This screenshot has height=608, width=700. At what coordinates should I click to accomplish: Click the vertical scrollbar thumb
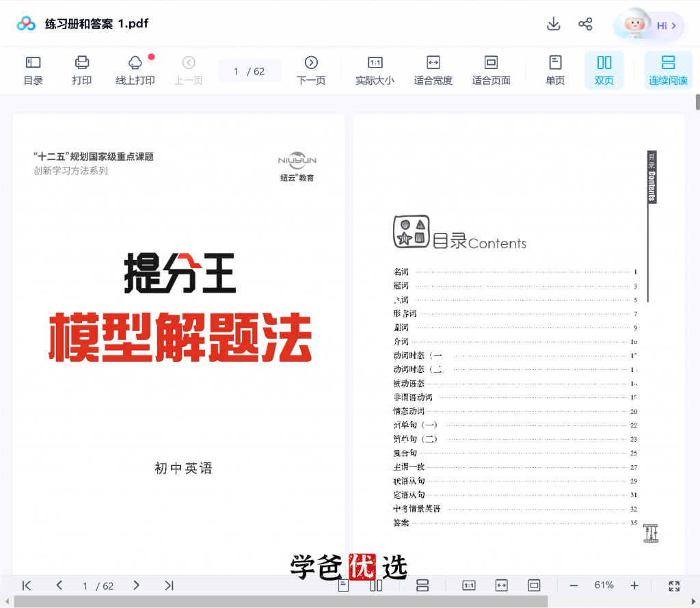point(697,102)
